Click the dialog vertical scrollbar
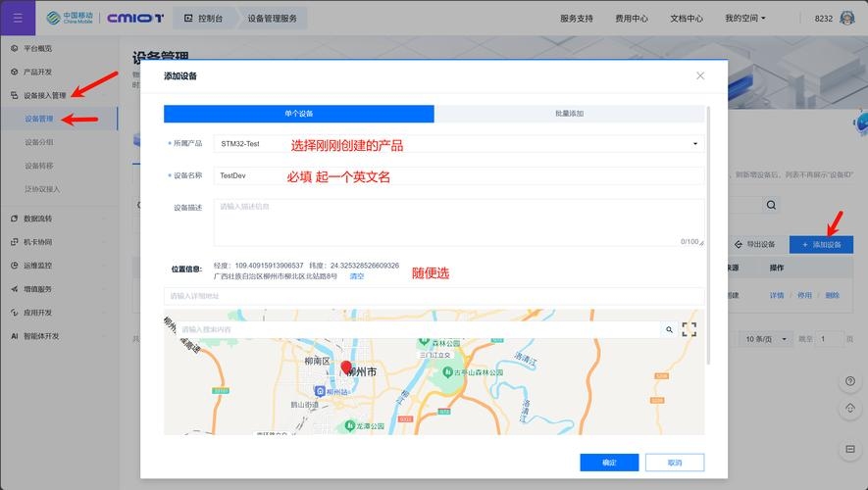 (708, 235)
